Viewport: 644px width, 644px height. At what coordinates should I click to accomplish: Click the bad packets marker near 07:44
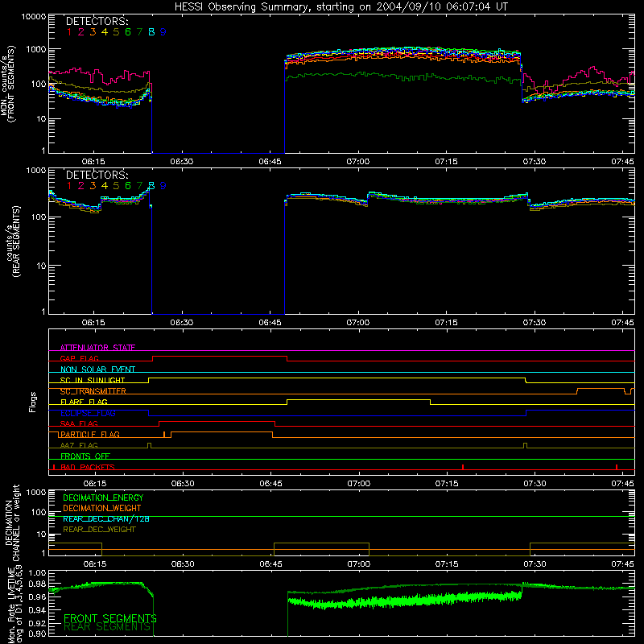pyautogui.click(x=617, y=467)
